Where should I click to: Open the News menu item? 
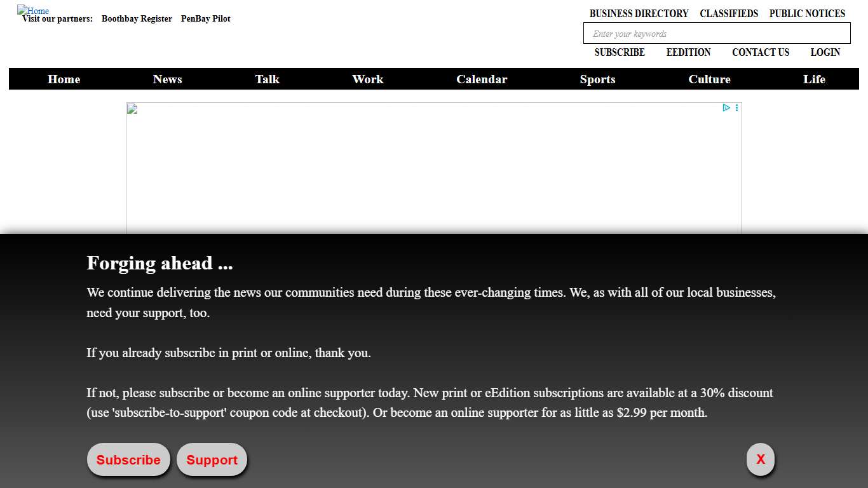pyautogui.click(x=167, y=79)
